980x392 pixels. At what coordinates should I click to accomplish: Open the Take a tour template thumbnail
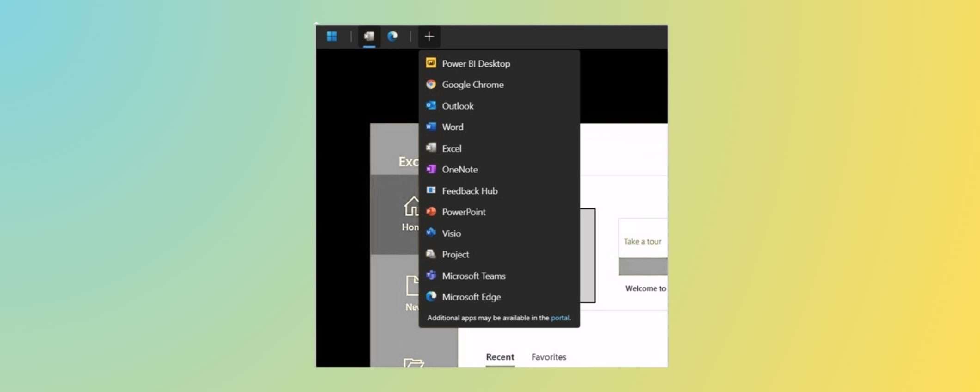643,247
